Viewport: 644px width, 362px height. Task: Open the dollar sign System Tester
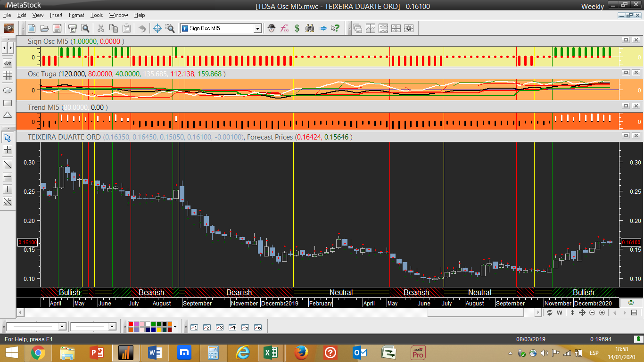point(297,28)
